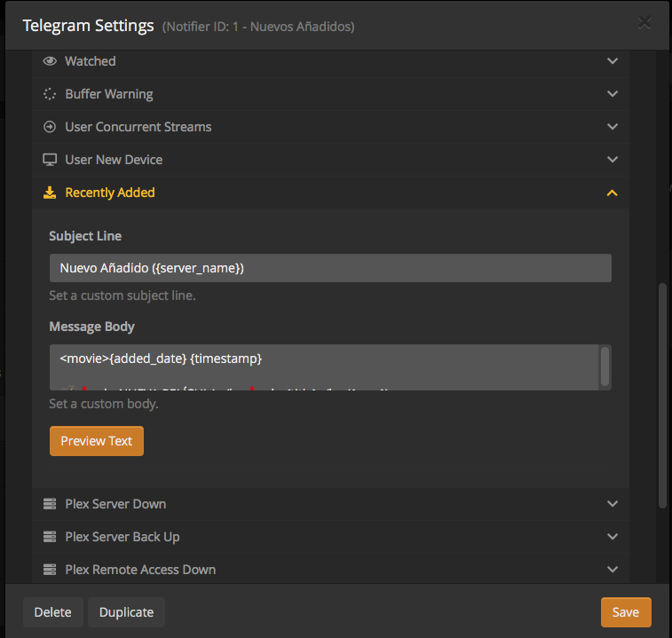Click the eye icon beside Watched
Screen dimensions: 672x638
coord(50,61)
